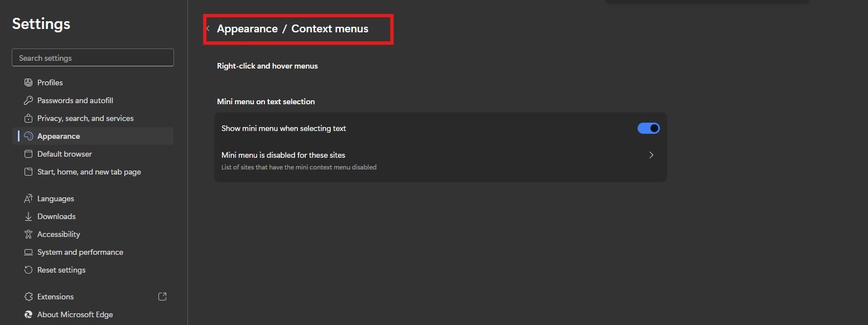
Task: Disable Show mini menu when selecting text
Action: pyautogui.click(x=648, y=128)
